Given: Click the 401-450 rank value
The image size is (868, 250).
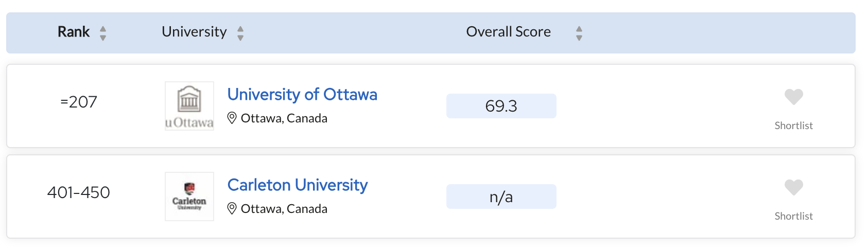Looking at the screenshot, I should (x=79, y=192).
